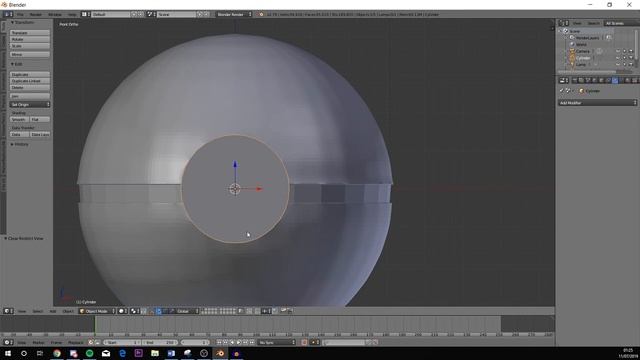Open the 3D View editor type selector

coord(8,311)
